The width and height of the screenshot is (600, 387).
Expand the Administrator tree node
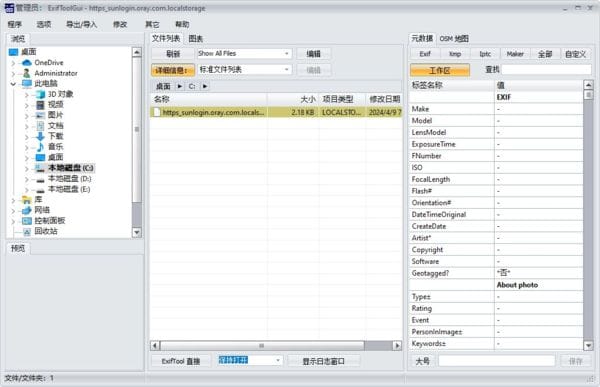(13, 73)
